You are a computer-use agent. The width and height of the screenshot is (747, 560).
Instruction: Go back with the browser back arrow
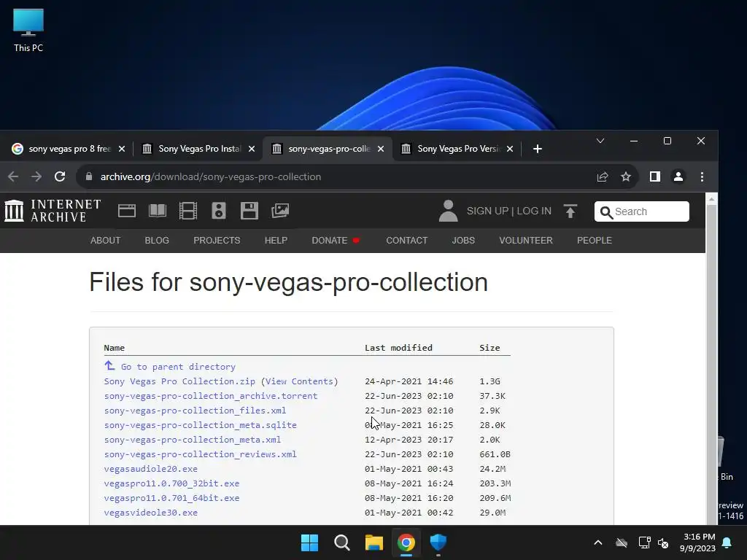(13, 176)
